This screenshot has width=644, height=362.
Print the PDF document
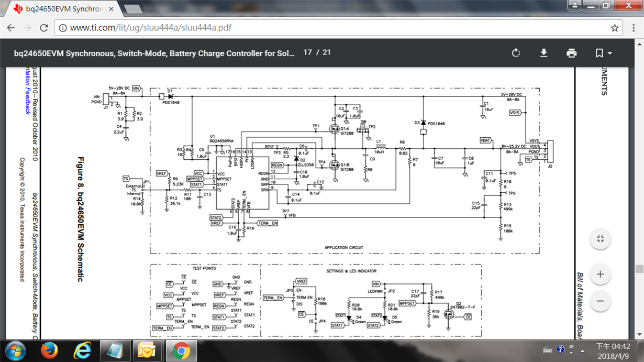coord(571,53)
